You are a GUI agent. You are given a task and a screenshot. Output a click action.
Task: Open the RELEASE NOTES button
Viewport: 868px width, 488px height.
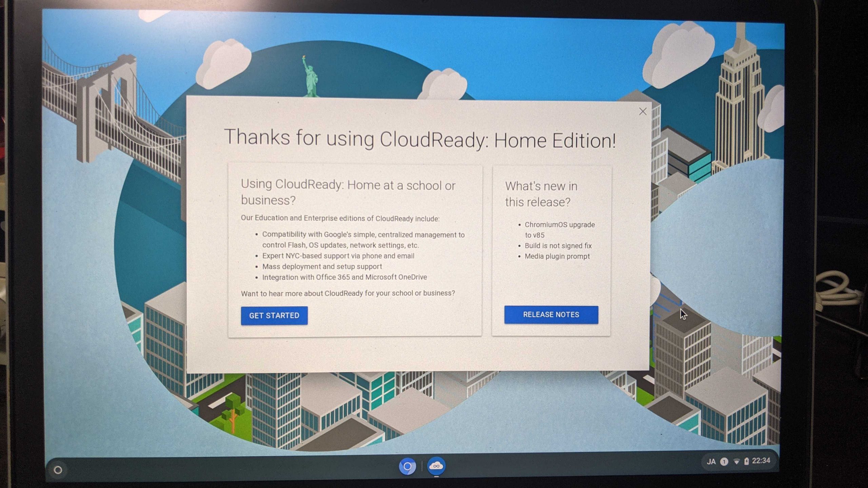click(551, 314)
